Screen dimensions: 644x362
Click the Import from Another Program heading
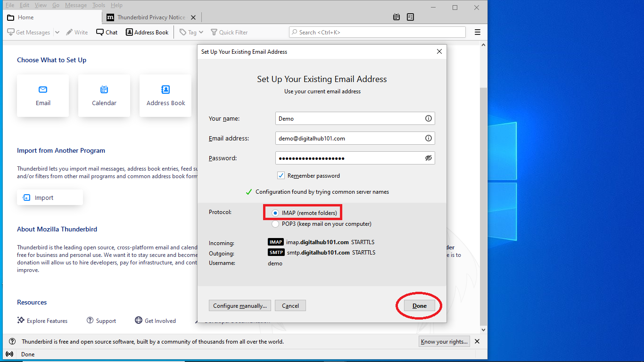click(x=61, y=150)
